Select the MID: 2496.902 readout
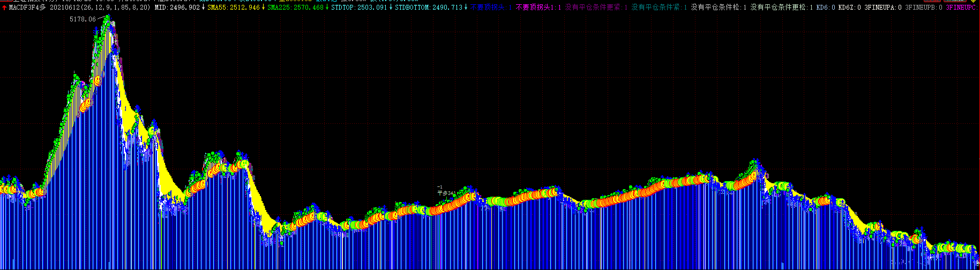 pos(177,7)
